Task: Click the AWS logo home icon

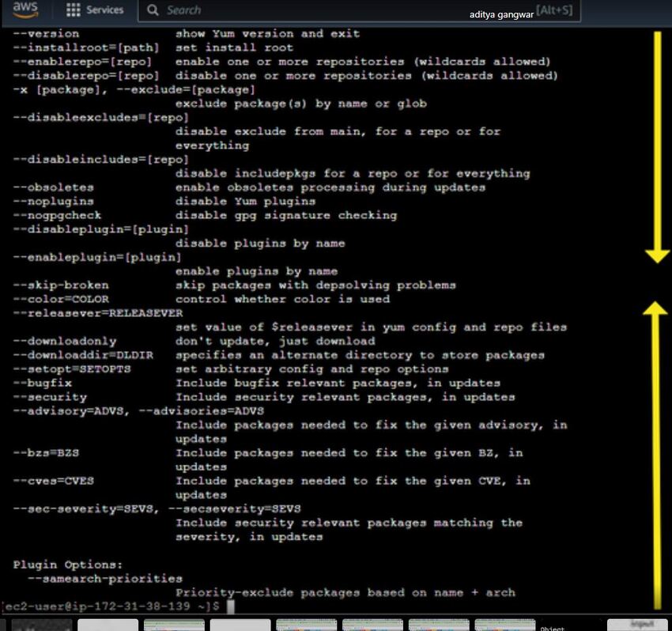Action: (25, 9)
